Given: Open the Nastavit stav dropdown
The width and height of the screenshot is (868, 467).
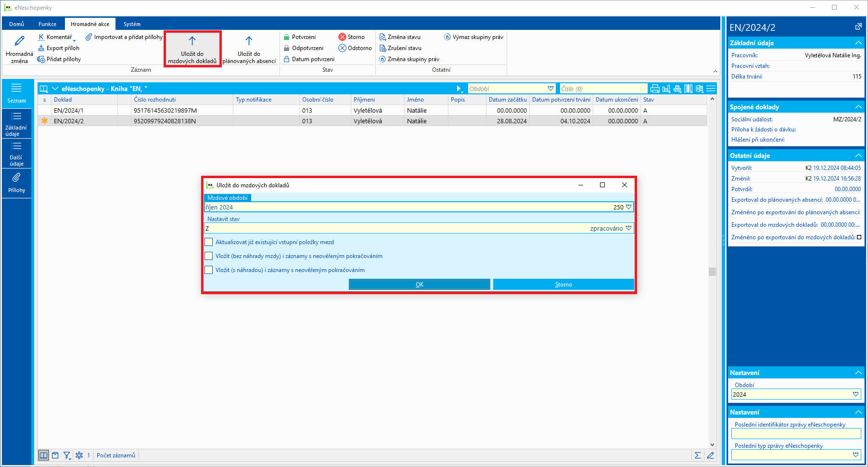Looking at the screenshot, I should 628,228.
